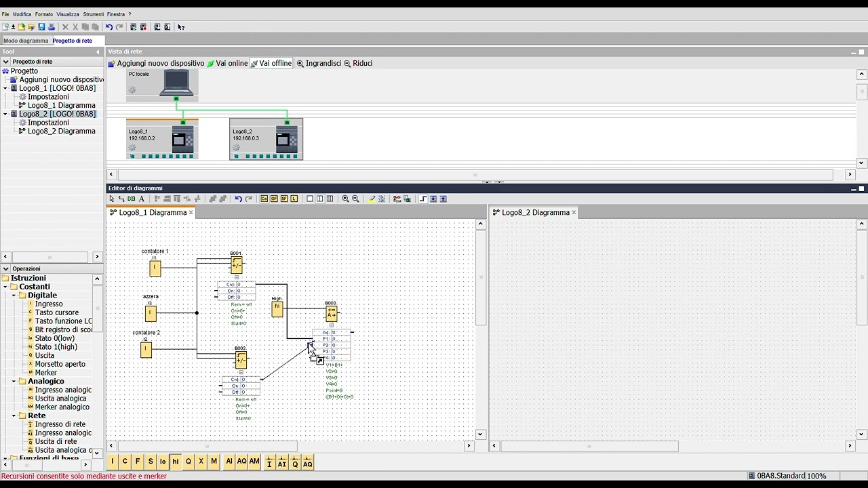
Task: Collapse the Digitale folder in the instructions tree
Action: [14, 296]
